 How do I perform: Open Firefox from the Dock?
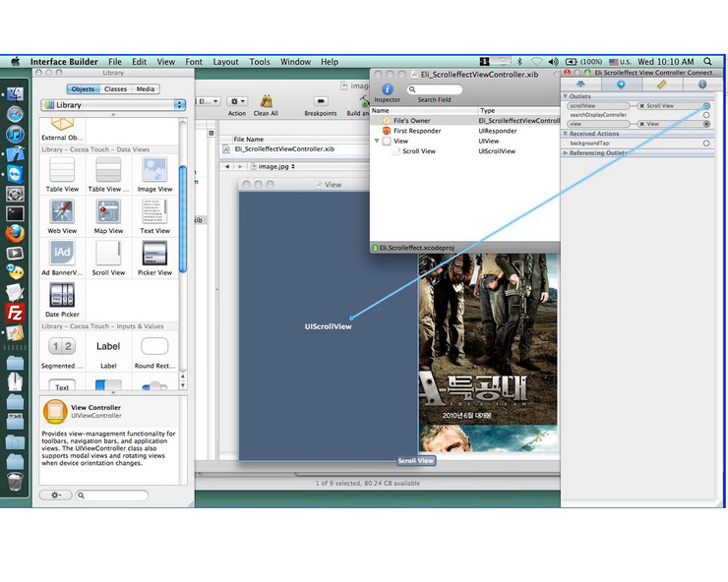[x=16, y=233]
